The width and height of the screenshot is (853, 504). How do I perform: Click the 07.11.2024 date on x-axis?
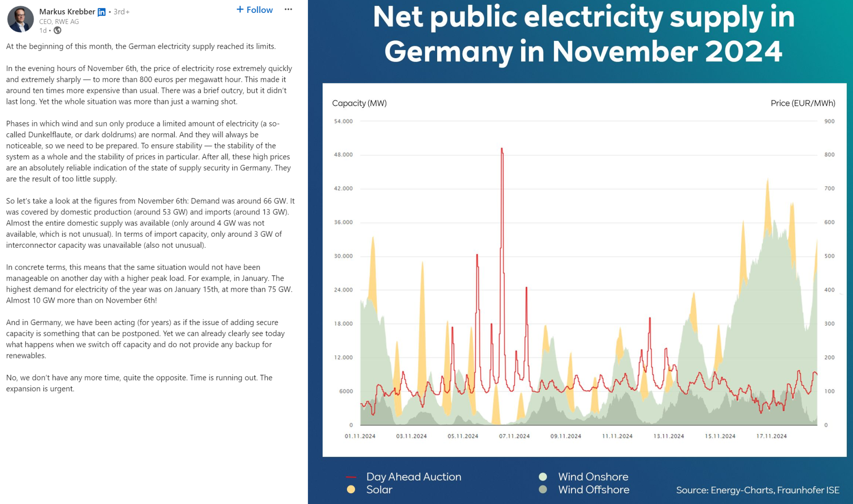click(514, 436)
